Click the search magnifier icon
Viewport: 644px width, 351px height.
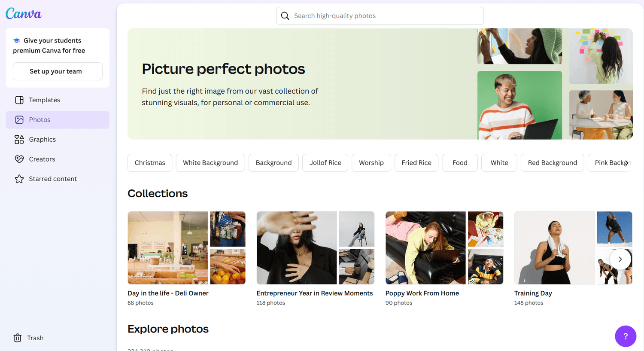pyautogui.click(x=285, y=16)
